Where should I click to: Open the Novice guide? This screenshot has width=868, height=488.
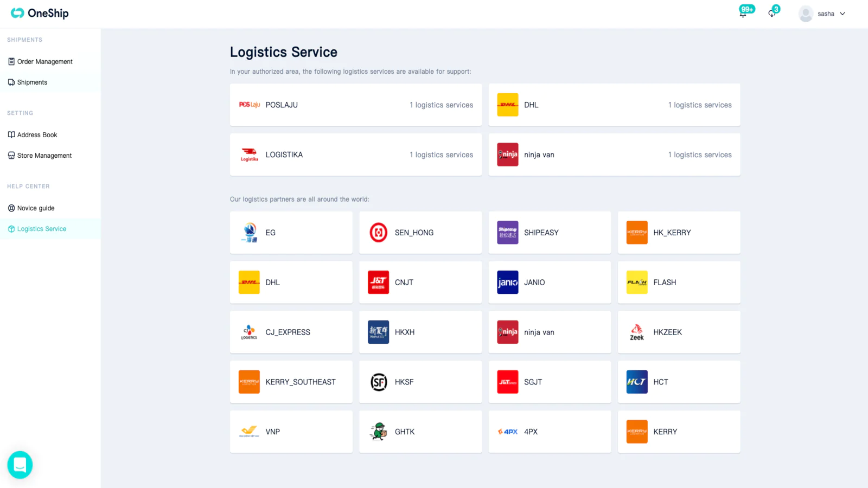pyautogui.click(x=36, y=208)
